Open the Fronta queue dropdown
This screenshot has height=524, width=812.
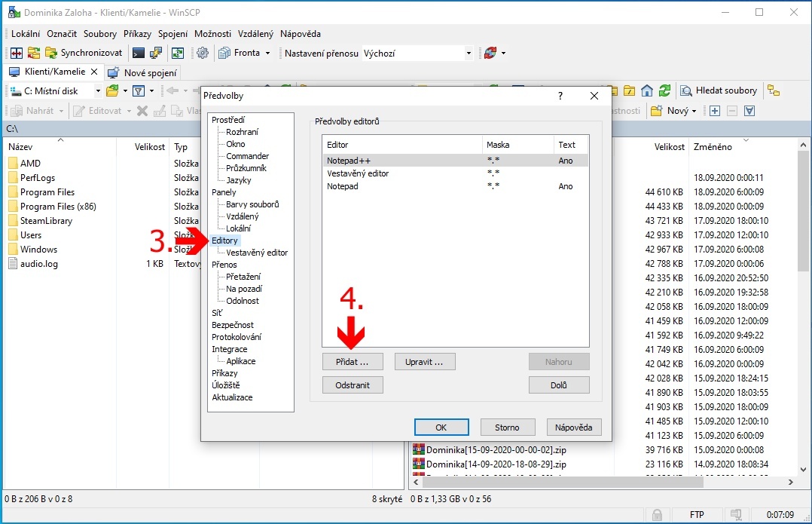coord(267,53)
